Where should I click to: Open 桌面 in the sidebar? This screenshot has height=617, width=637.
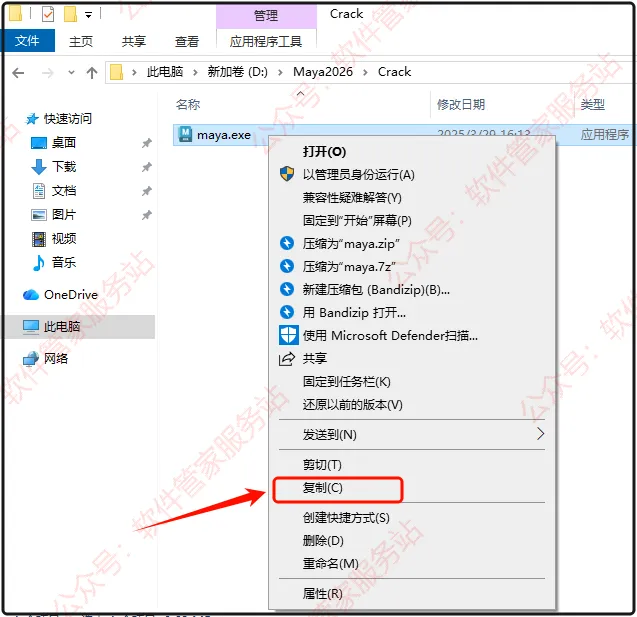click(x=63, y=143)
